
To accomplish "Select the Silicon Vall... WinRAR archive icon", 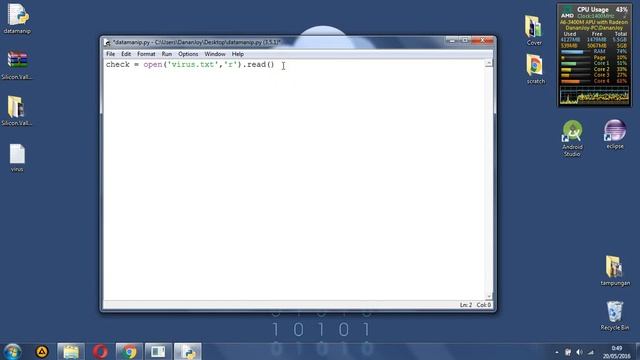I will [17, 64].
